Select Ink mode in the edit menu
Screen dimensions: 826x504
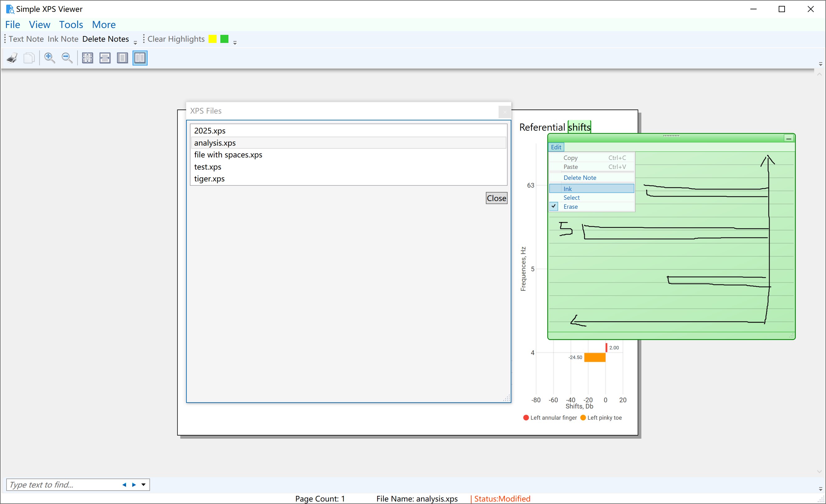568,188
